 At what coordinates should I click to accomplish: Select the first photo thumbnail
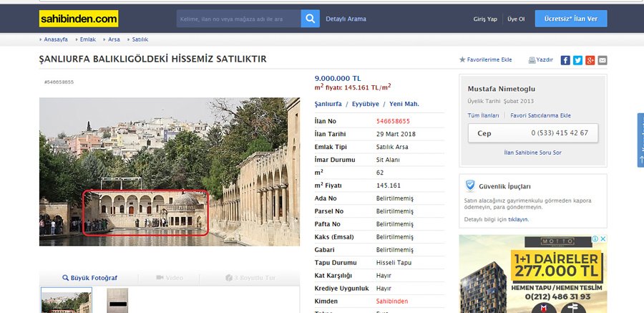click(x=66, y=301)
